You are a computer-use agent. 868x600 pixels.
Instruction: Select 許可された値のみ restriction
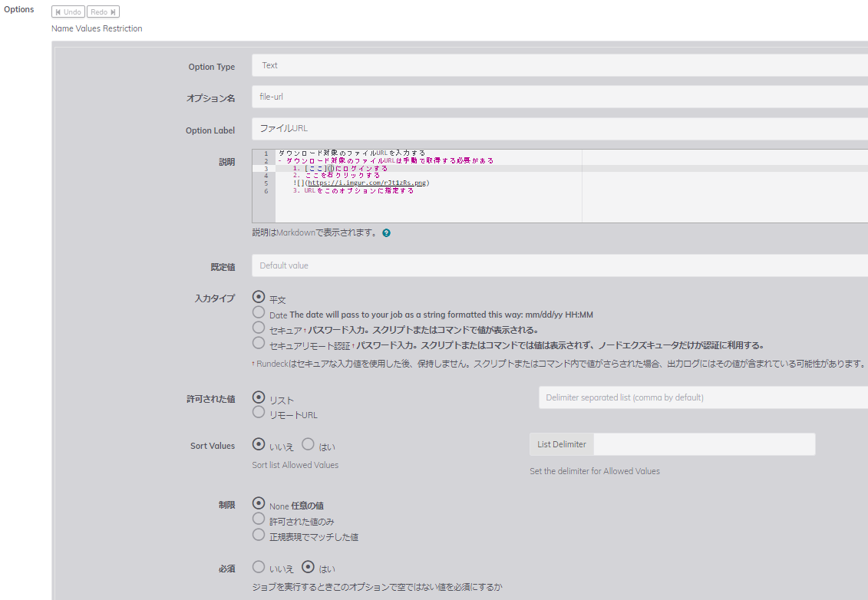[x=259, y=519]
